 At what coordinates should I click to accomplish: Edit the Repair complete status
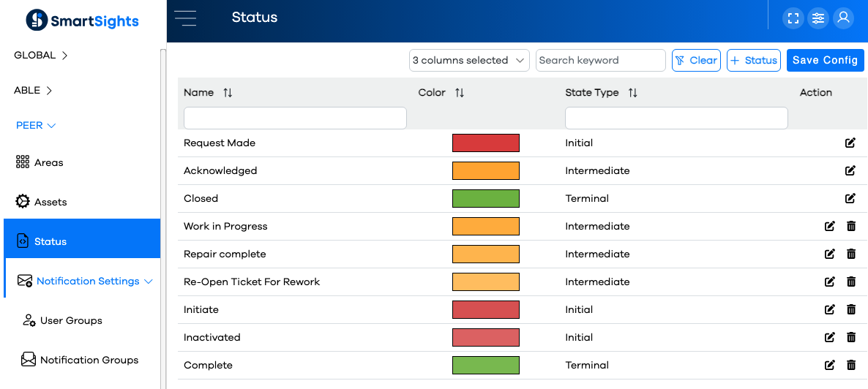pyautogui.click(x=829, y=254)
